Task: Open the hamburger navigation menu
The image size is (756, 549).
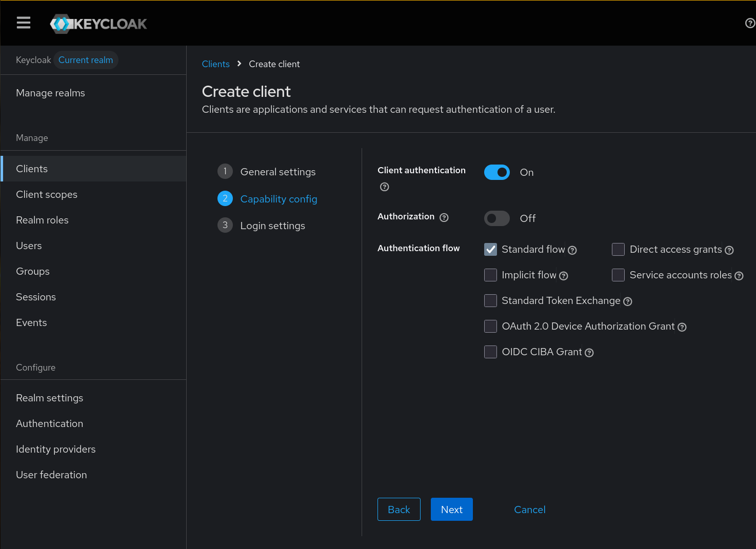Action: 24,23
